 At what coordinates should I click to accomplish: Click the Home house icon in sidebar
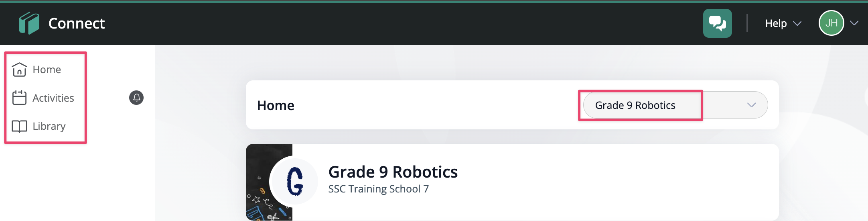(19, 70)
